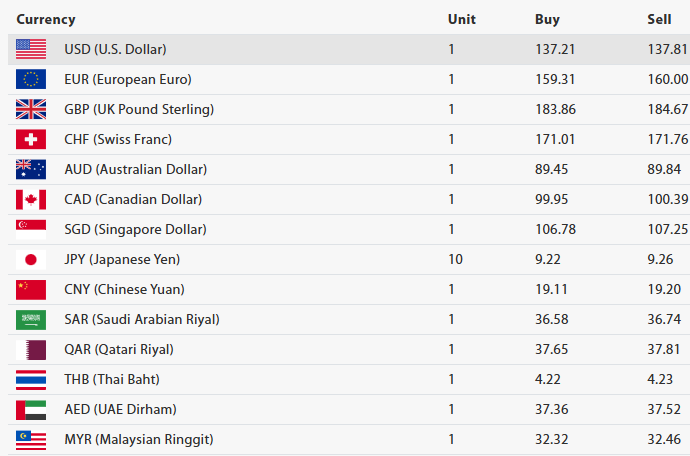Click the Unit column header
690x456 pixels.
[x=462, y=19]
